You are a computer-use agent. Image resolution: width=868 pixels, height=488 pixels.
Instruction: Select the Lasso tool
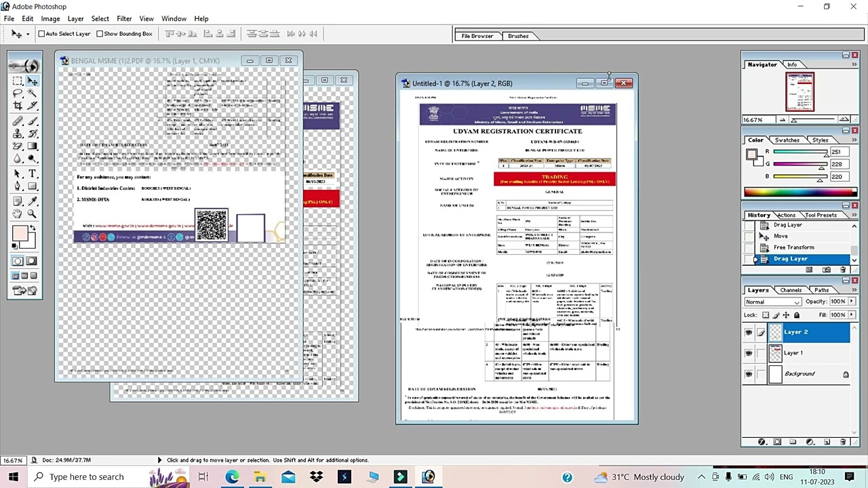[x=17, y=93]
